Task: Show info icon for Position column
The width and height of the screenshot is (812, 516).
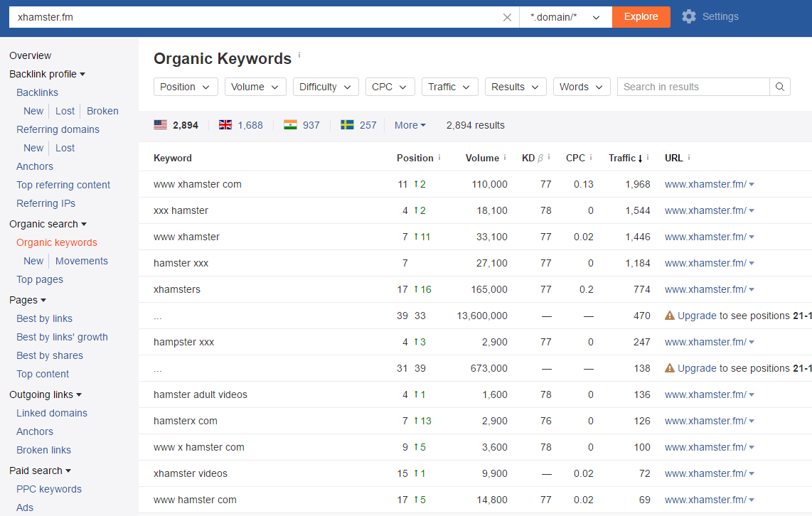Action: point(439,157)
